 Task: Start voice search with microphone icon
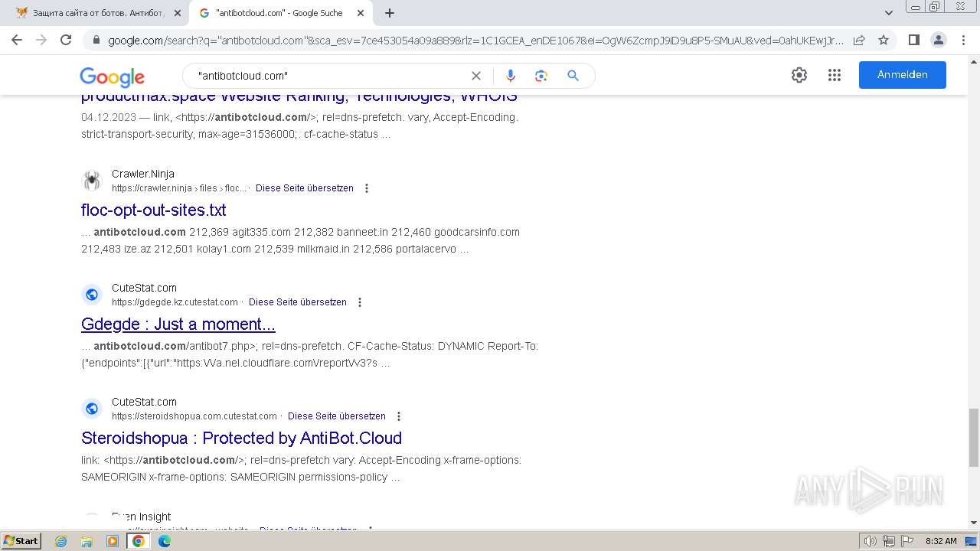pyautogui.click(x=511, y=76)
